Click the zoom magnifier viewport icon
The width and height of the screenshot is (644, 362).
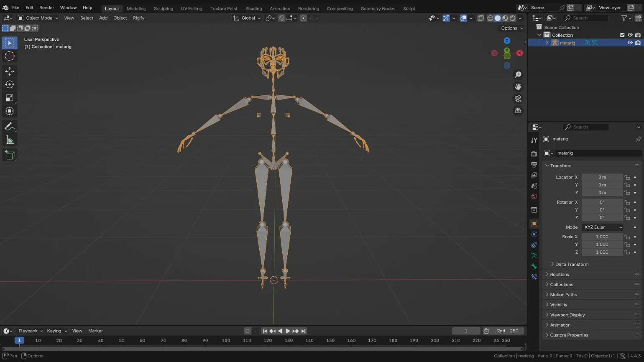518,74
